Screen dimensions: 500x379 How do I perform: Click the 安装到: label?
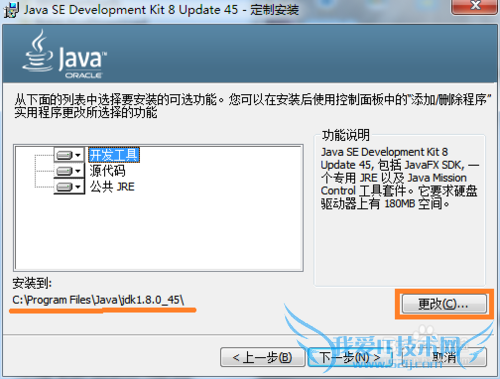coord(32,283)
